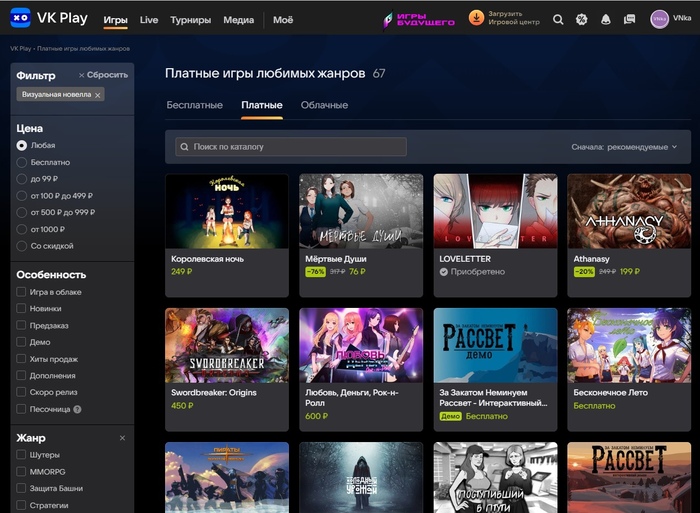Click the -20% discount badge on Athanasy
This screenshot has width=700, height=513.
(x=584, y=271)
